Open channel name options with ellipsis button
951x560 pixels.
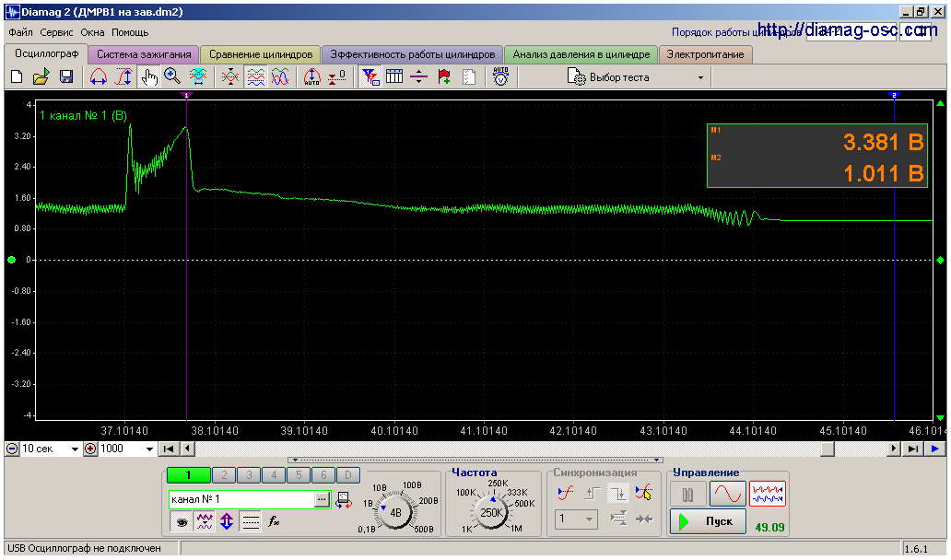(322, 499)
